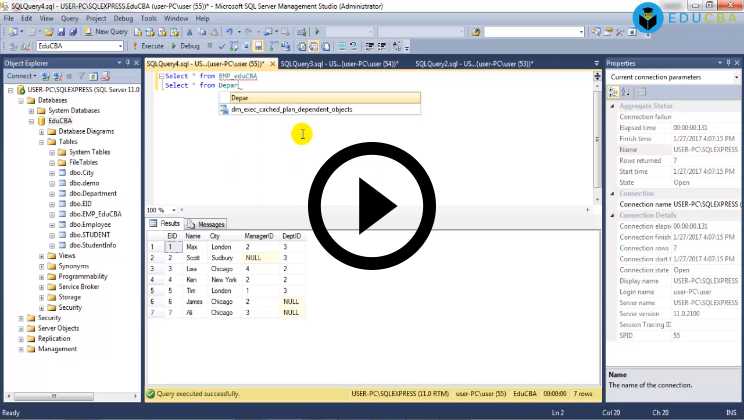Click the Connect button in Object Explorer
Image resolution: width=744 pixels, height=420 pixels.
(20, 76)
